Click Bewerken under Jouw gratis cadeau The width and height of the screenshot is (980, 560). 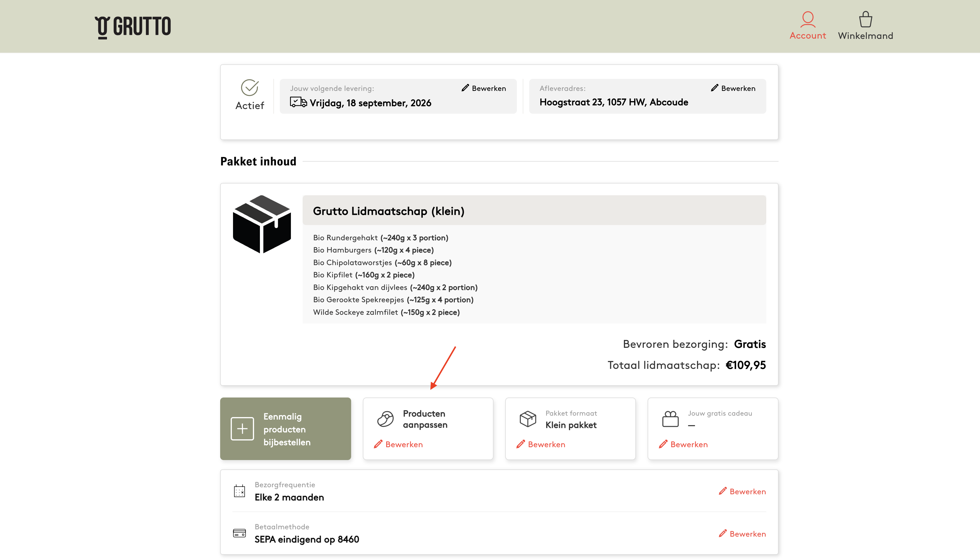pyautogui.click(x=684, y=444)
